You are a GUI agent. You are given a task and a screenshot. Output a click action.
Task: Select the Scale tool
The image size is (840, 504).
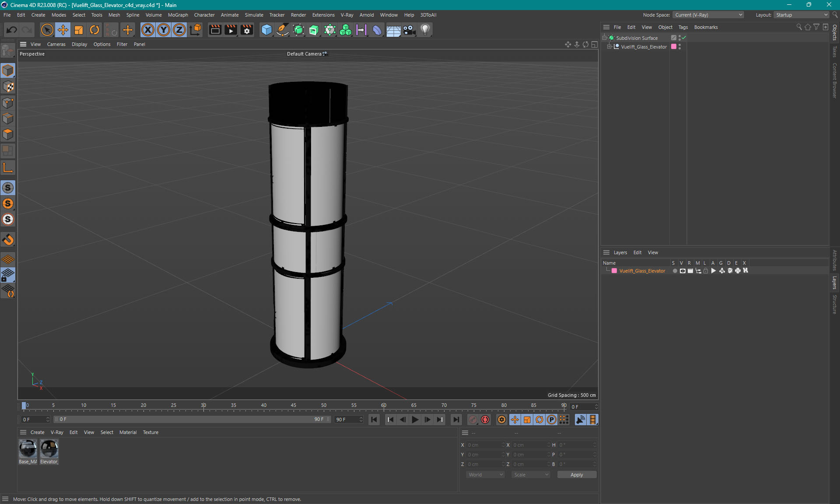point(79,30)
